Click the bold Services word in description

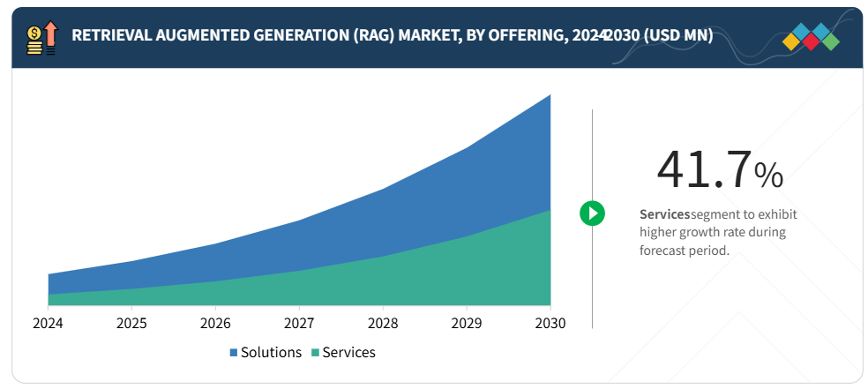665,214
